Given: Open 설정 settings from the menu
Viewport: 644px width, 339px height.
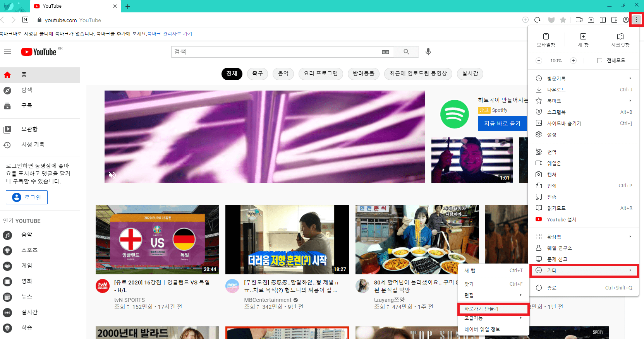Looking at the screenshot, I should 584,135.
